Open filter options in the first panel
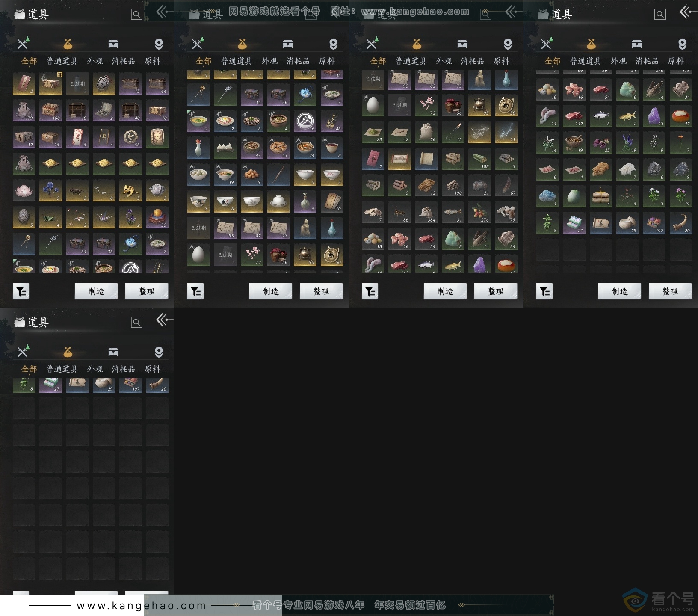 tap(21, 291)
